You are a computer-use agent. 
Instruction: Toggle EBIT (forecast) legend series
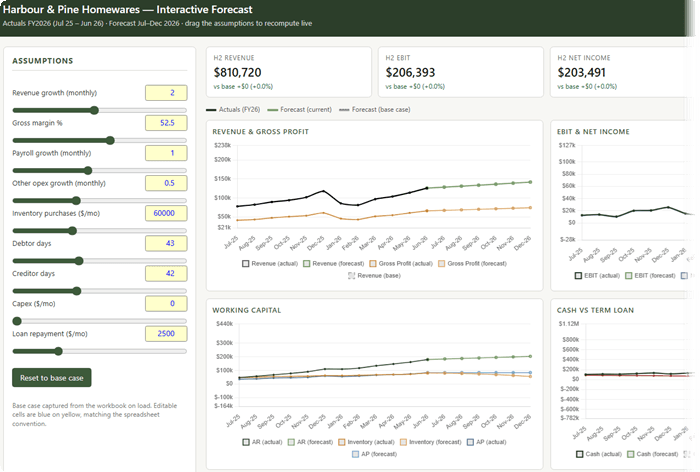point(650,276)
